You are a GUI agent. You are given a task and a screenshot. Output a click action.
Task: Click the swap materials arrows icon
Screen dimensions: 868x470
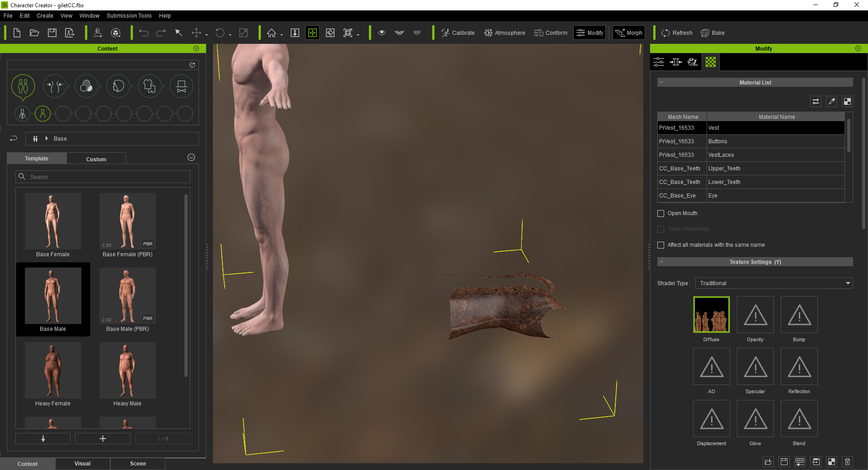click(x=816, y=102)
